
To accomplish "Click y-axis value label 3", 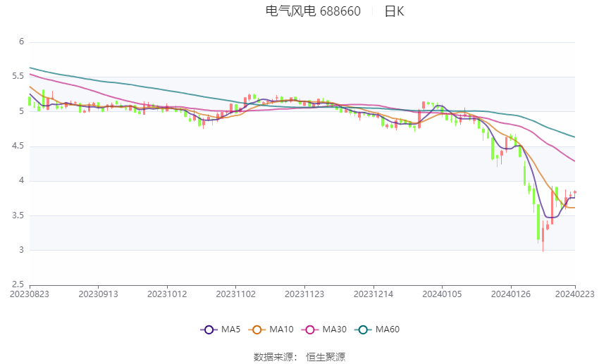I will [21, 250].
